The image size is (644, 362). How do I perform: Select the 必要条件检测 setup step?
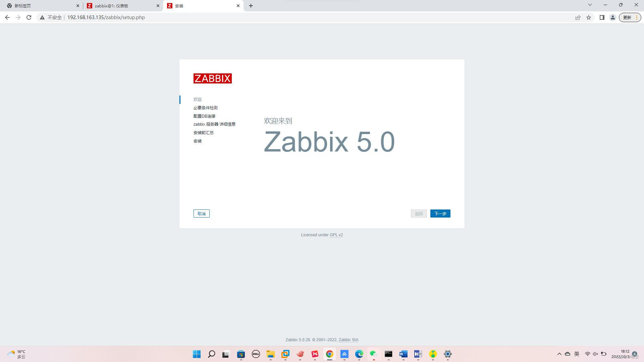[205, 108]
